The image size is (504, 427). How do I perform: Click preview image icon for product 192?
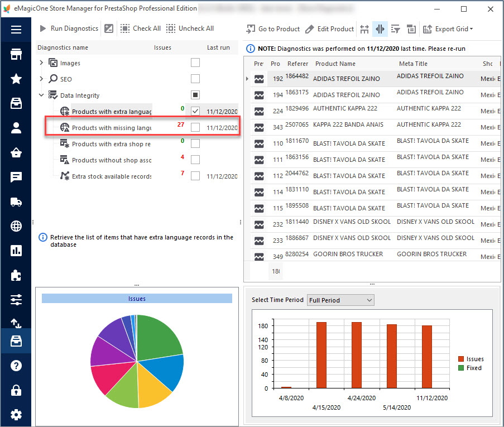point(259,79)
